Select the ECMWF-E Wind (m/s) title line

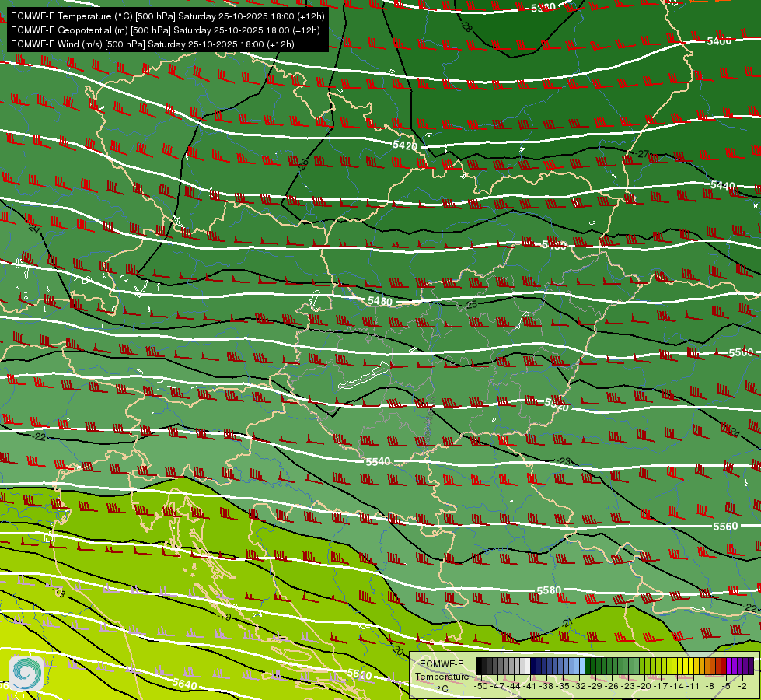(152, 44)
